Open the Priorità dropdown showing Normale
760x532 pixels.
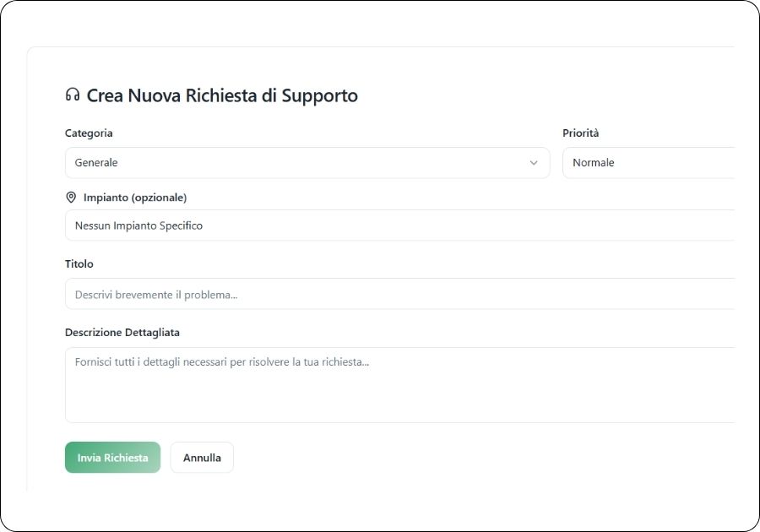[648, 163]
